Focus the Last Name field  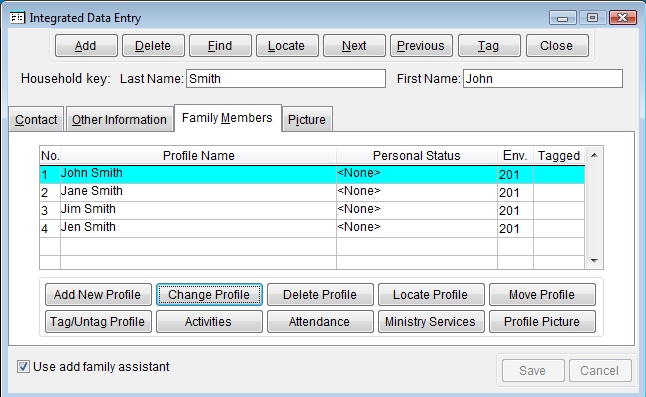(x=286, y=79)
